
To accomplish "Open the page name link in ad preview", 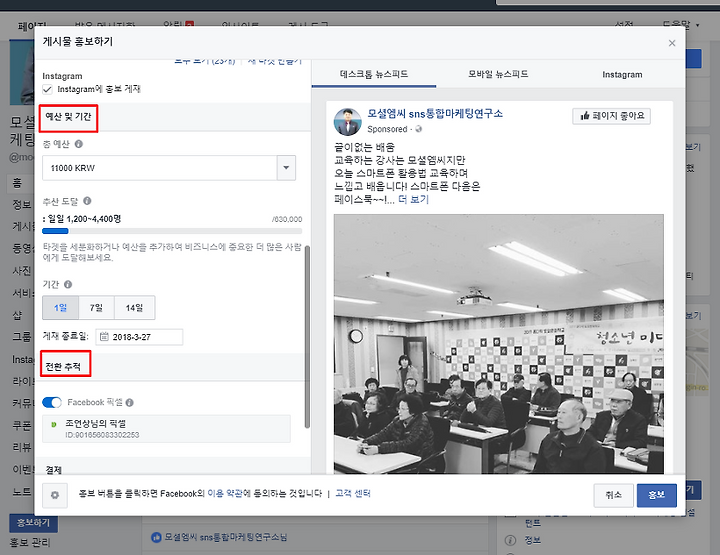I will point(435,113).
